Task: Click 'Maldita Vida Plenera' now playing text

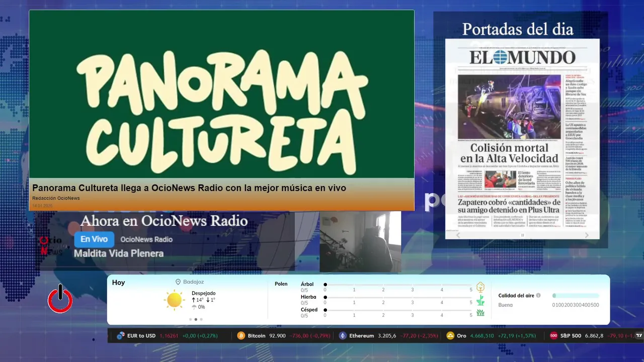Action: point(119,253)
